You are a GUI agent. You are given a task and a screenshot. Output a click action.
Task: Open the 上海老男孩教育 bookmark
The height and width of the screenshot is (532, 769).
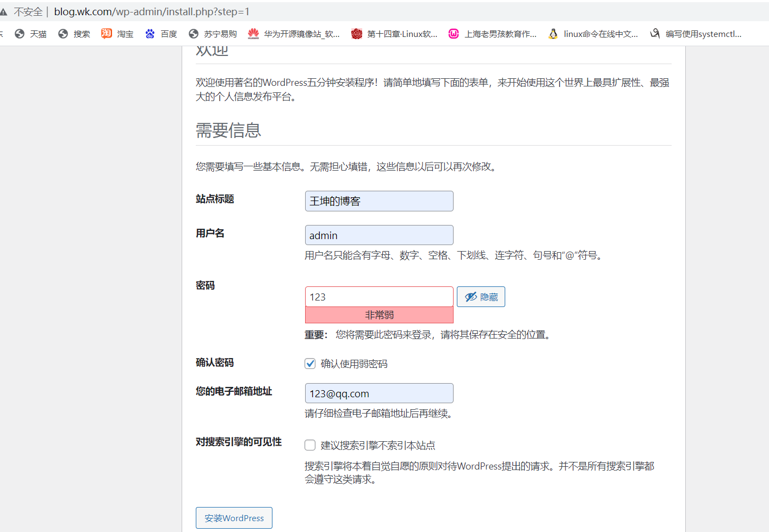[493, 34]
